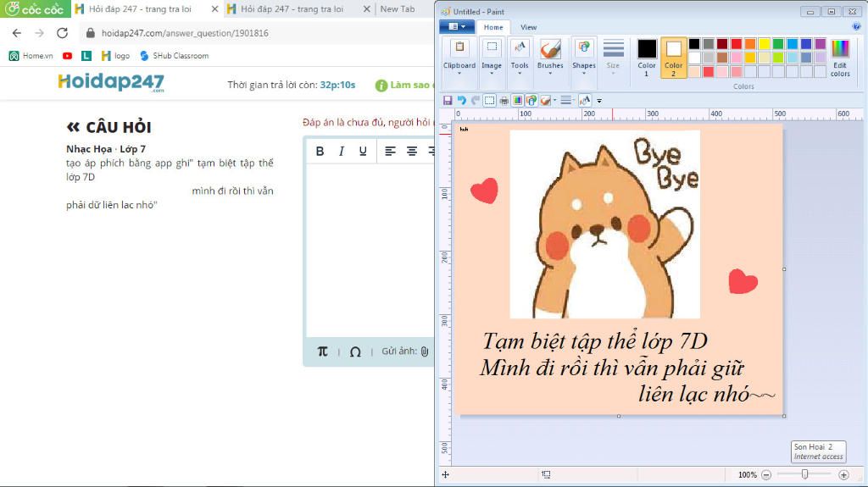Image resolution: width=868 pixels, height=487 pixels.
Task: Pick the green palette color
Action: (778, 44)
